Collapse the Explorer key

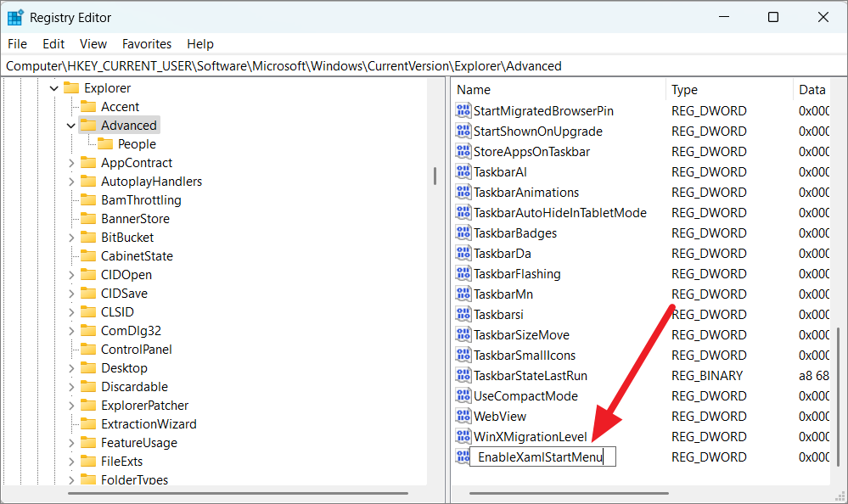click(54, 87)
